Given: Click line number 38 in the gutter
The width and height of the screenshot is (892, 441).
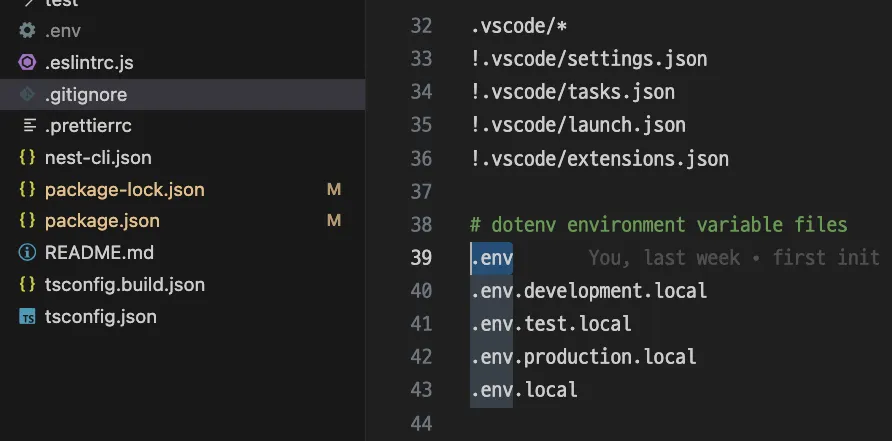Looking at the screenshot, I should pos(421,225).
